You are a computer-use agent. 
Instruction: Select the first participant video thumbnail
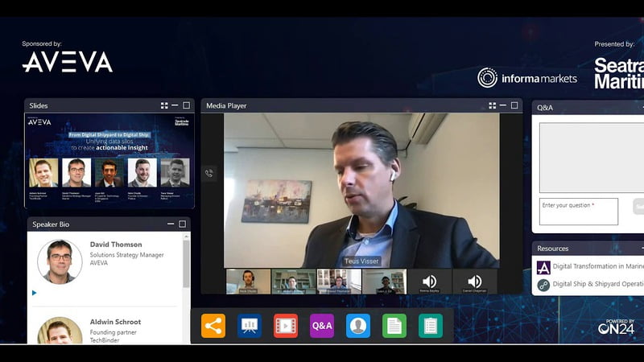[249, 282]
